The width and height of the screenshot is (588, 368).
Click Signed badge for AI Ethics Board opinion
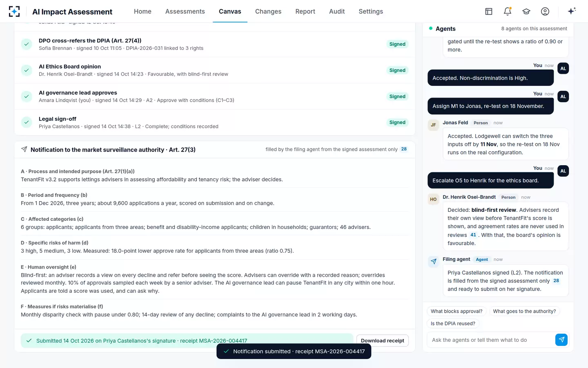coord(397,70)
